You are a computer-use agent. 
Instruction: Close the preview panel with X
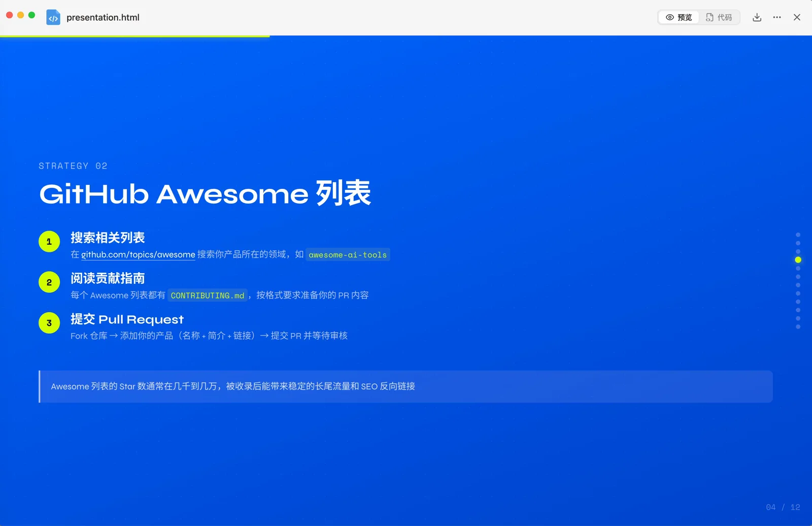pos(797,17)
